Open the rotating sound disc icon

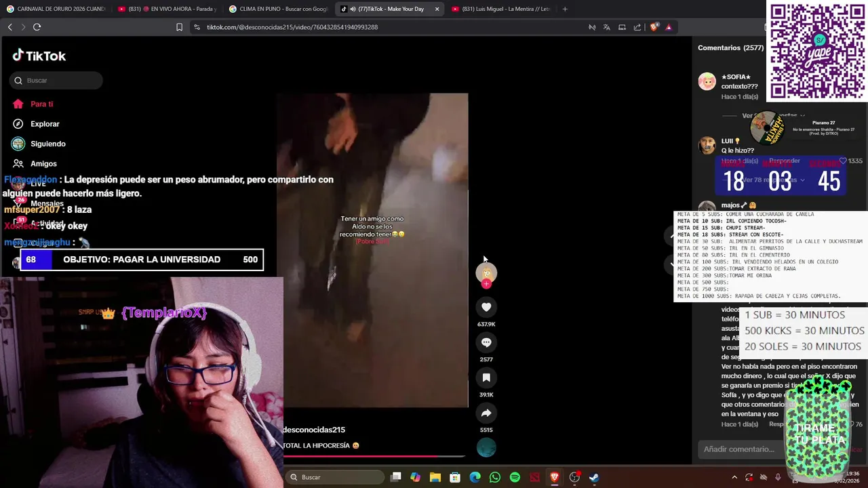pyautogui.click(x=486, y=447)
